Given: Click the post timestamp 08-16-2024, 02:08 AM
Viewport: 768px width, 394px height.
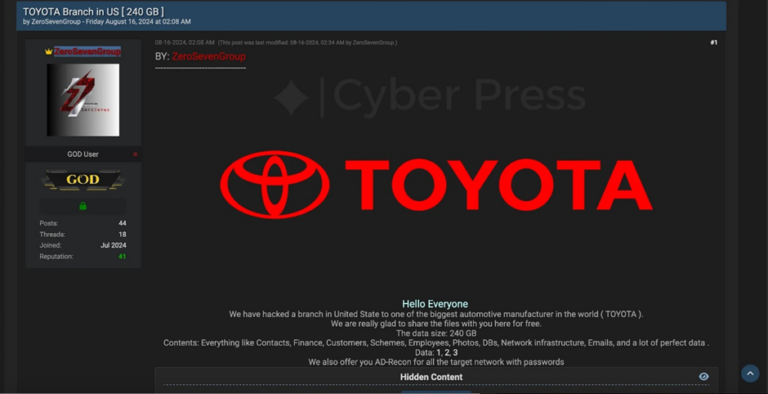Looking at the screenshot, I should tap(185, 43).
